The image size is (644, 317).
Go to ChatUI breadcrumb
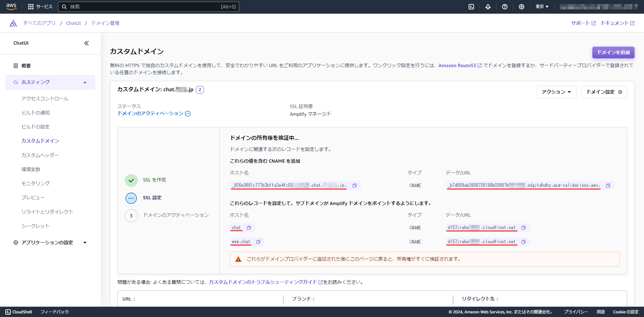tap(73, 23)
